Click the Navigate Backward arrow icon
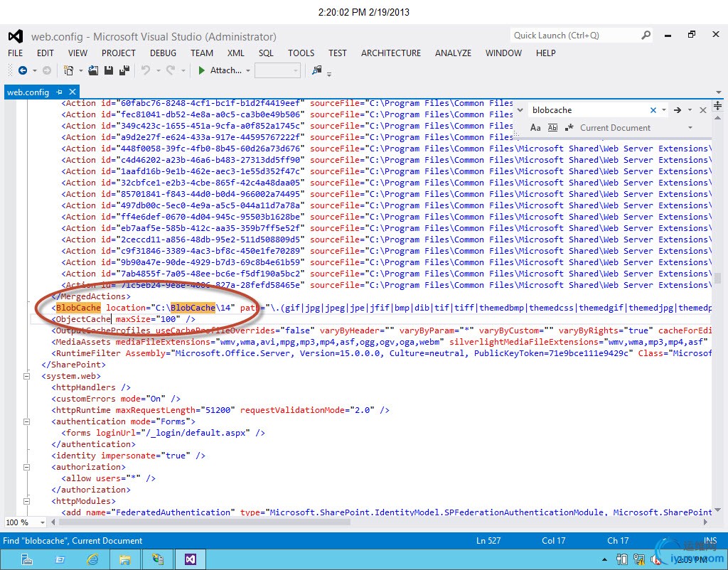Screen dimensions: 728x570 (x=22, y=70)
